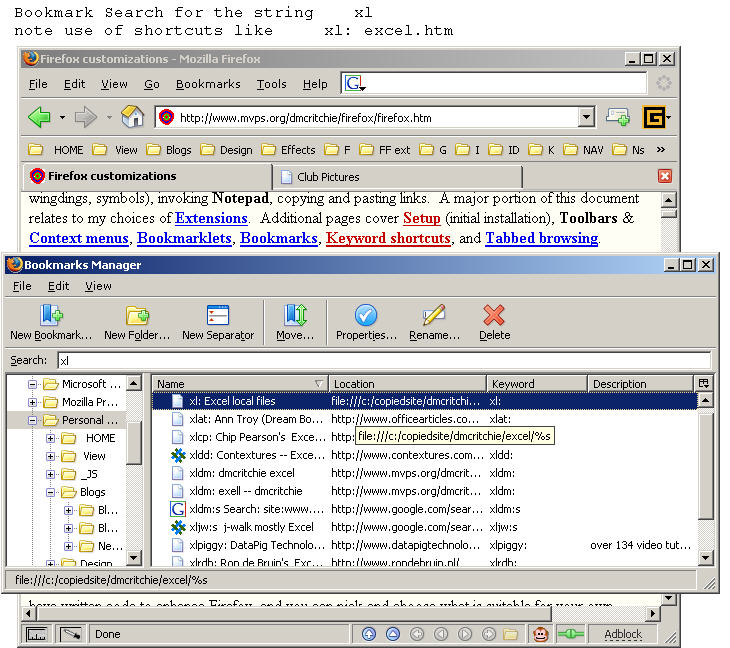The width and height of the screenshot is (730, 648).
Task: Click the pen-and-page icon in the status bar
Action: [71, 634]
